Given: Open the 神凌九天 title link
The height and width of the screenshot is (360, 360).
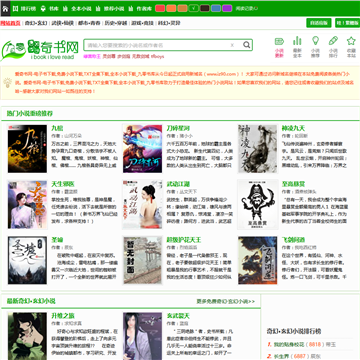Looking at the screenshot, I should pos(293,128).
